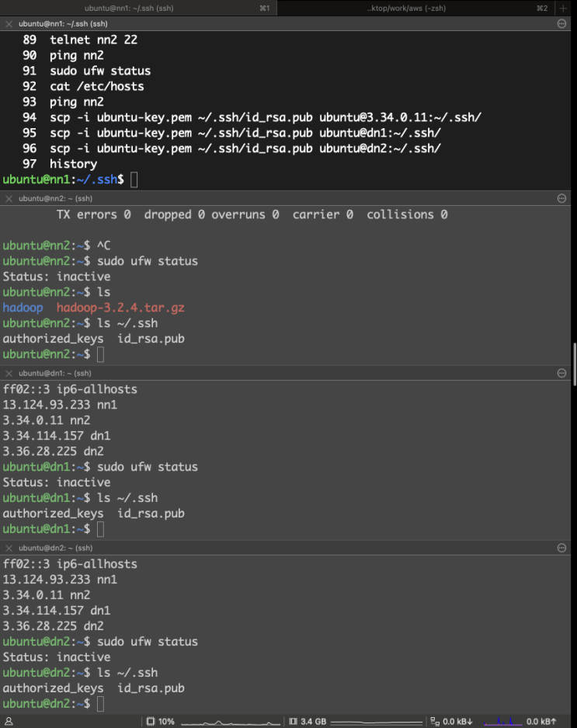Viewport: 577px width, 728px height.
Task: Click 3.34.114.157 dn1 in the dn1 pane
Action: pos(57,436)
